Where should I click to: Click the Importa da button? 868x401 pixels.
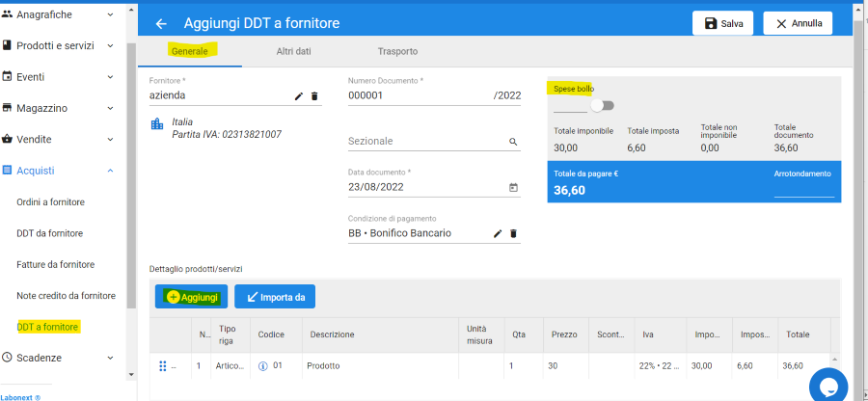click(x=275, y=297)
